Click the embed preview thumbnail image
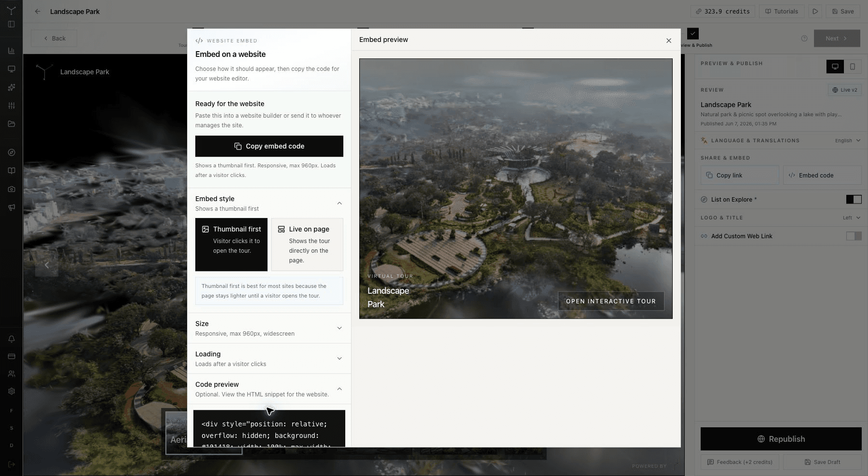868x476 pixels. click(515, 189)
